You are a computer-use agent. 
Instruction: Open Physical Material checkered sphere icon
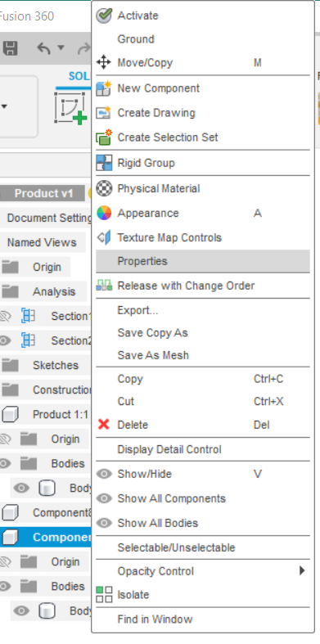pyautogui.click(x=103, y=188)
